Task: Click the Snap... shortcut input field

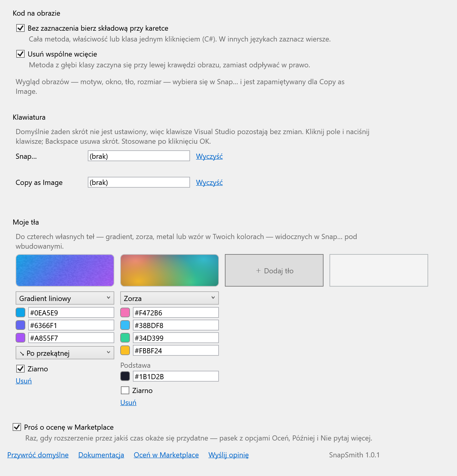Action: [139, 156]
